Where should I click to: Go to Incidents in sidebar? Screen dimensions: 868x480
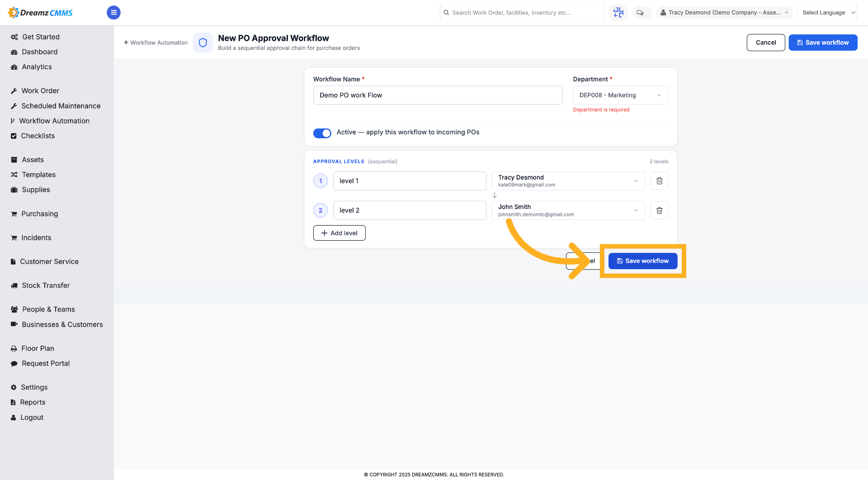[x=36, y=238]
